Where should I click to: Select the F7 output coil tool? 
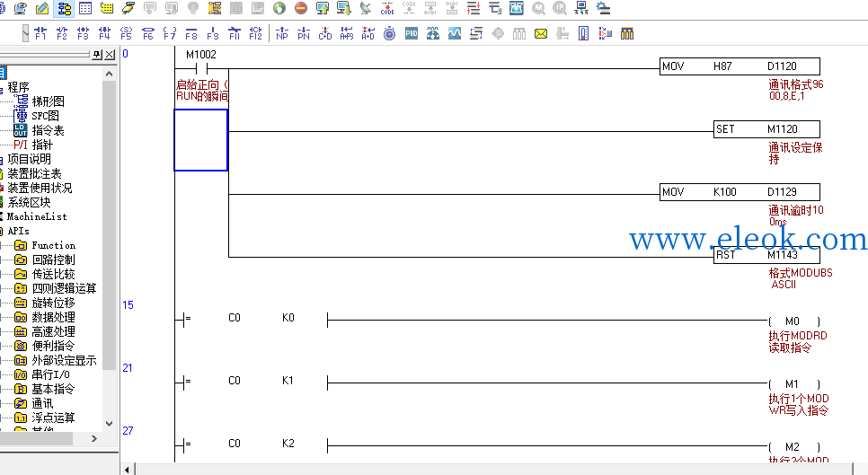[x=170, y=33]
